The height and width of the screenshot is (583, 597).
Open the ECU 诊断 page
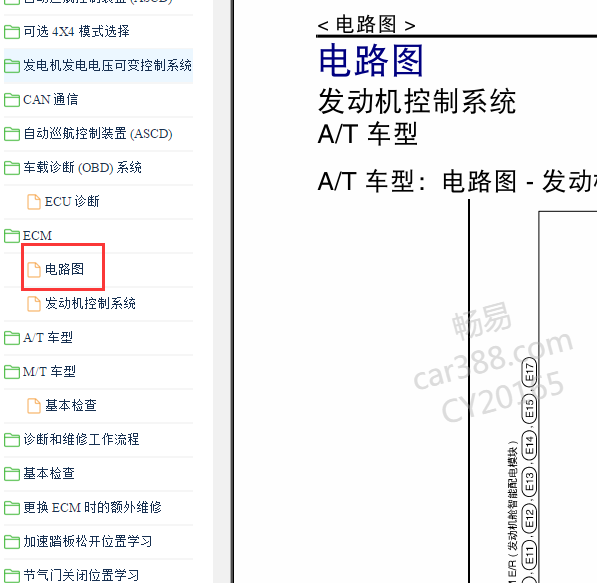coord(72,201)
